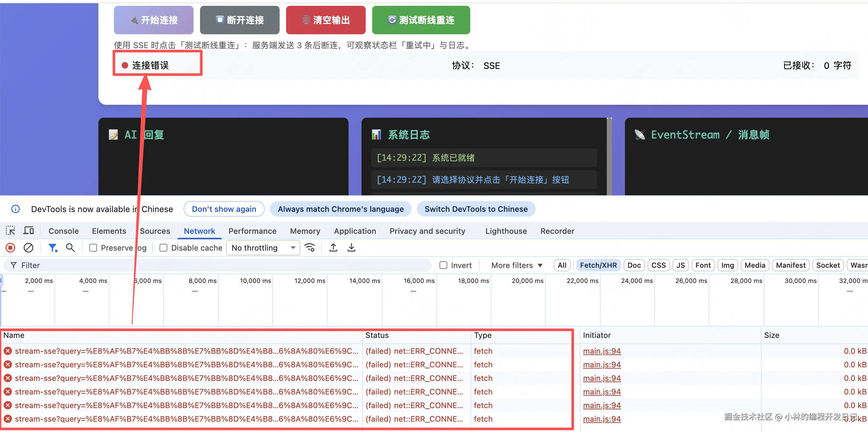Open main.js:94 initiator source
This screenshot has width=868, height=432.
[602, 351]
